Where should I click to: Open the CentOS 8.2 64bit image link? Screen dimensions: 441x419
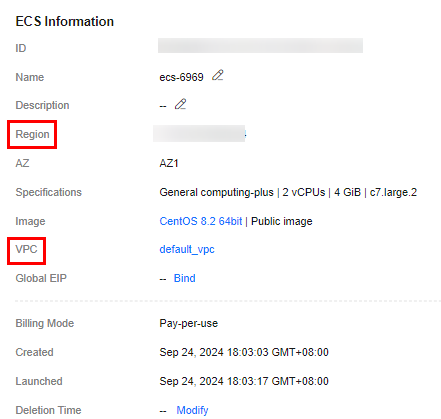coord(201,221)
